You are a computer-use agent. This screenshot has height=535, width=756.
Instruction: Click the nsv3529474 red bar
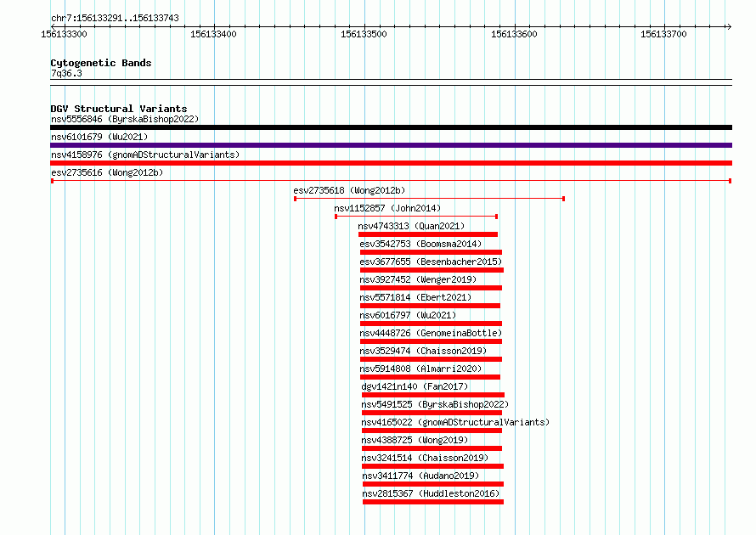(431, 359)
